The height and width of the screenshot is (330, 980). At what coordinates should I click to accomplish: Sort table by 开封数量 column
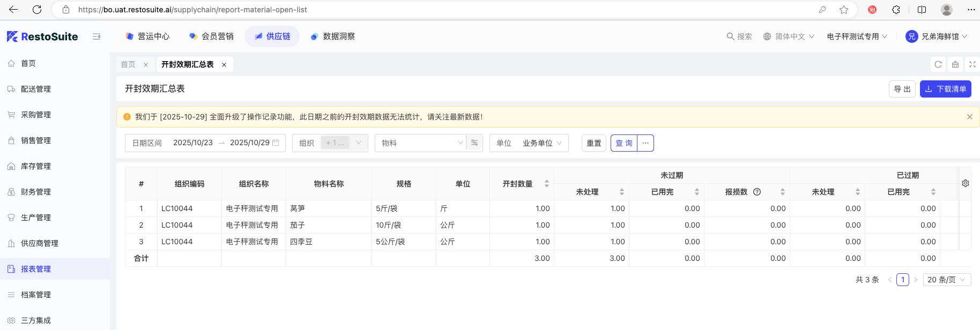(x=546, y=184)
